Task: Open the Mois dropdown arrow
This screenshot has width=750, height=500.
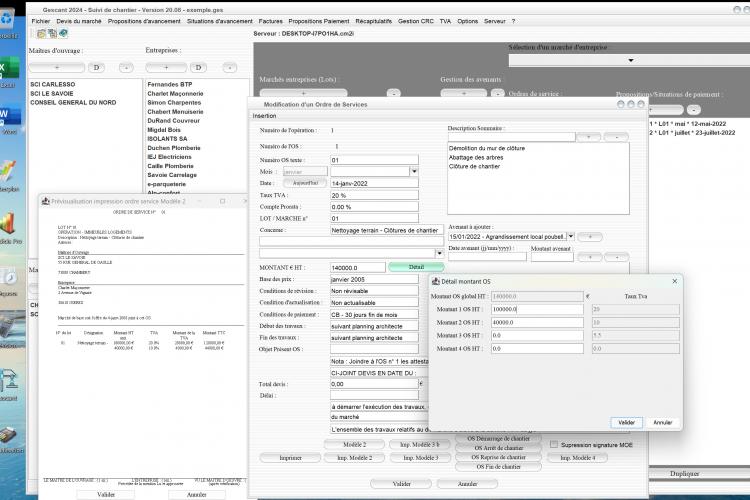Action: [414, 171]
